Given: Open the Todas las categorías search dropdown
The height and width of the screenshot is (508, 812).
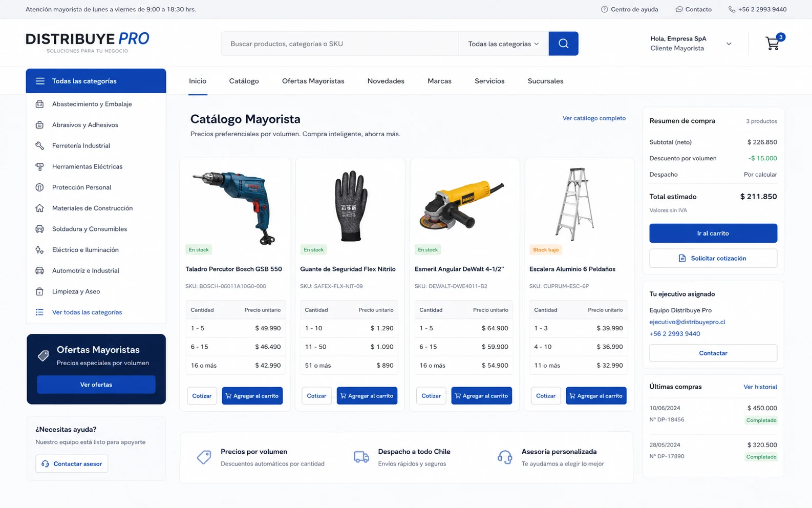Looking at the screenshot, I should (503, 44).
